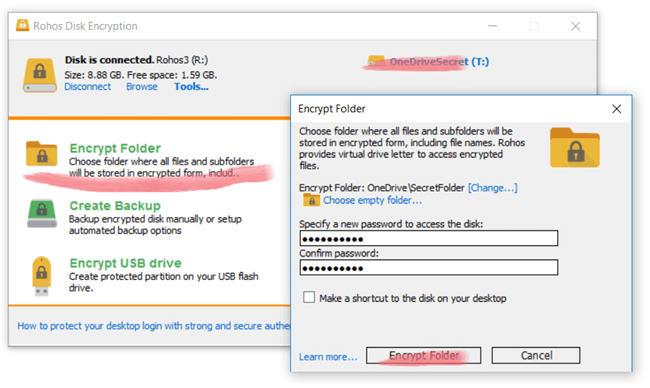This screenshot has height=388, width=650.
Task: Disconnect the Rohos3 disk
Action: (87, 87)
